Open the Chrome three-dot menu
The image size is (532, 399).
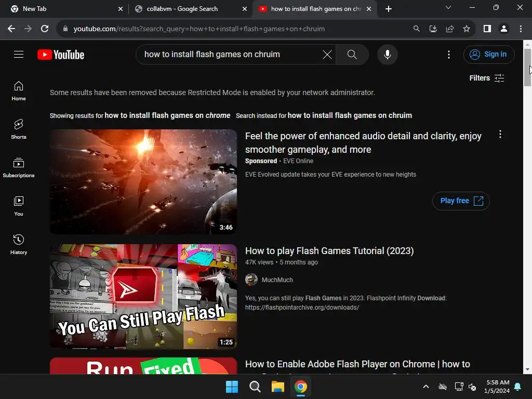pyautogui.click(x=521, y=29)
